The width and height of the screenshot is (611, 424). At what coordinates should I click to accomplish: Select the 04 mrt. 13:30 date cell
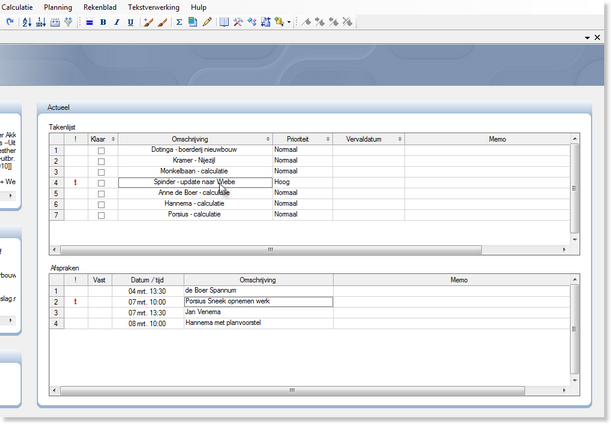coord(148,291)
